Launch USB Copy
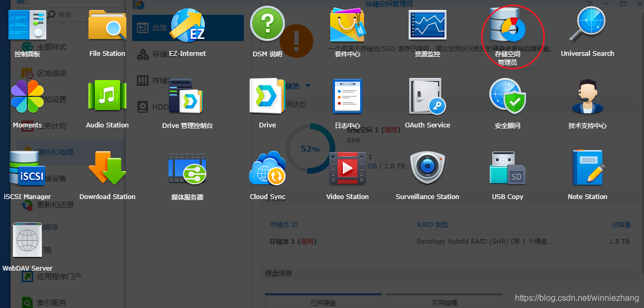The width and height of the screenshot is (644, 308). 508,168
